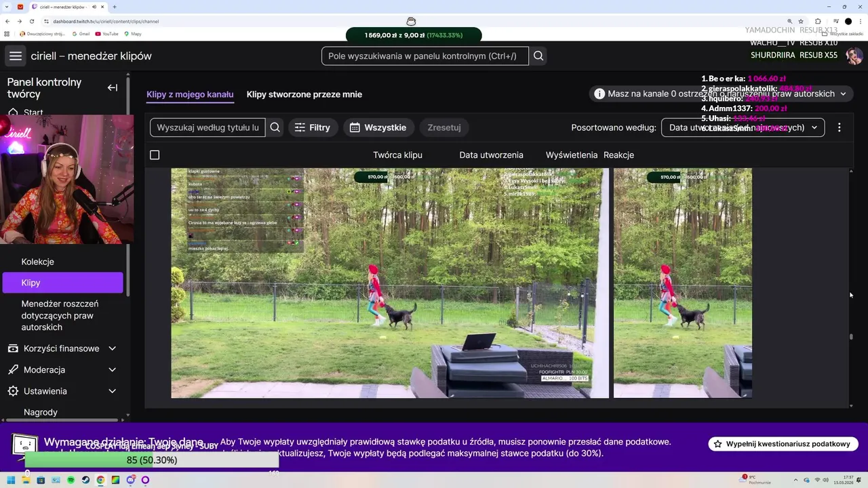Go back in browser history

pyautogui.click(x=7, y=21)
